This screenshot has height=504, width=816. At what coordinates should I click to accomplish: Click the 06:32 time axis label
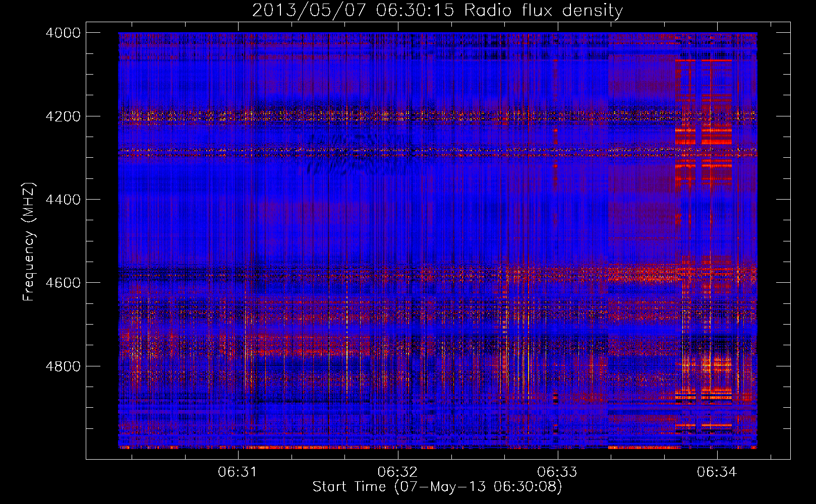coord(397,472)
